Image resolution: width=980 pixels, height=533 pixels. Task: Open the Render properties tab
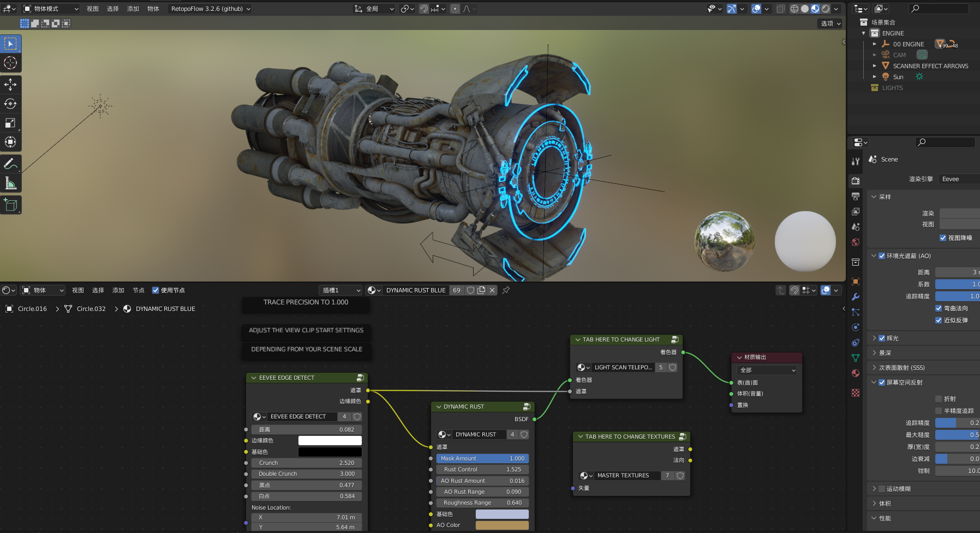(856, 181)
